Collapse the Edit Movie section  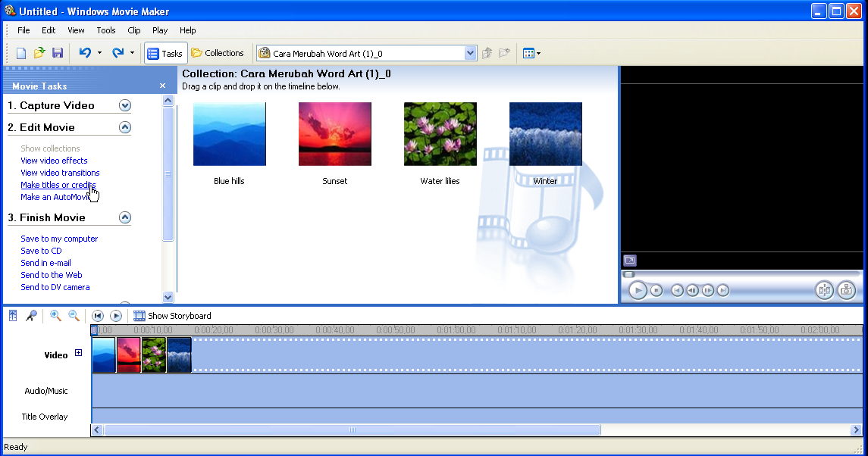pos(125,127)
